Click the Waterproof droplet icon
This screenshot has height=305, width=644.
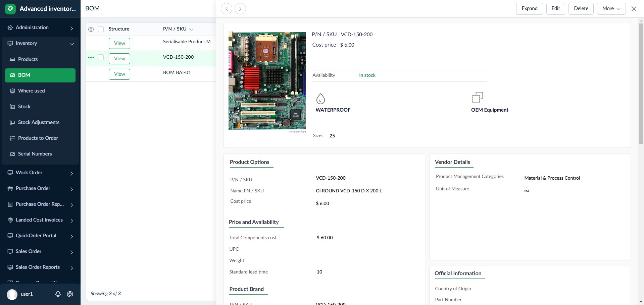(320, 99)
